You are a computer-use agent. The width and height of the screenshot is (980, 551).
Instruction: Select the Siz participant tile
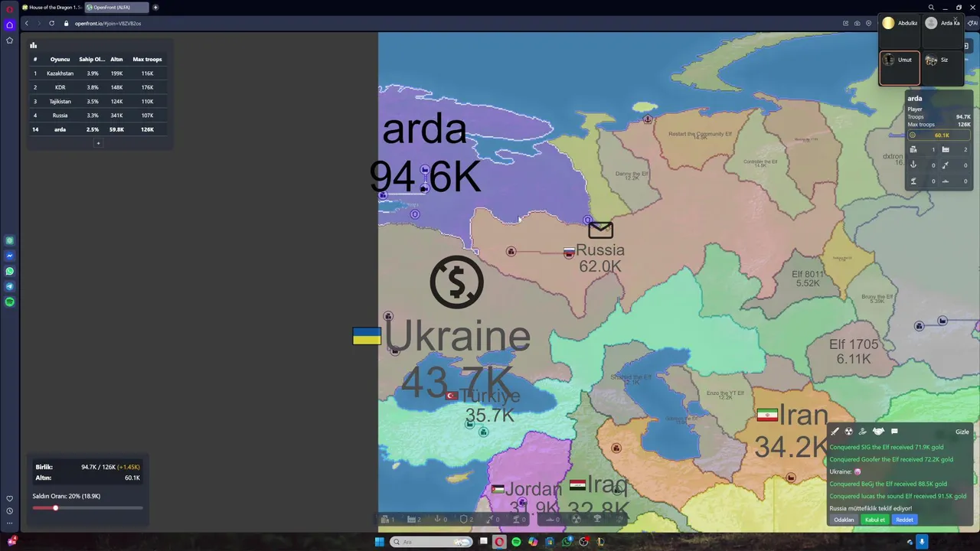[942, 67]
